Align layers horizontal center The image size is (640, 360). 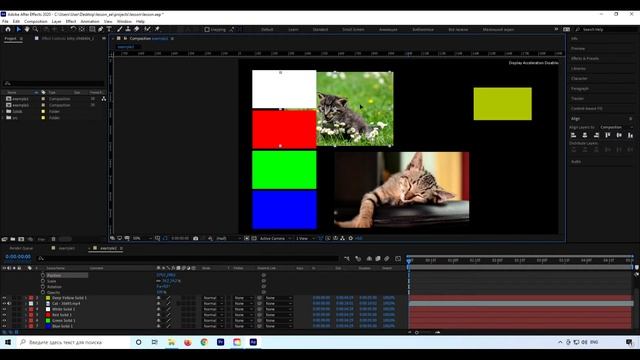point(585,135)
